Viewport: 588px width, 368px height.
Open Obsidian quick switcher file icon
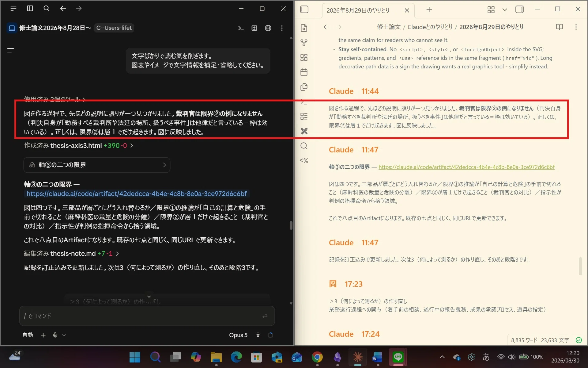tap(304, 28)
